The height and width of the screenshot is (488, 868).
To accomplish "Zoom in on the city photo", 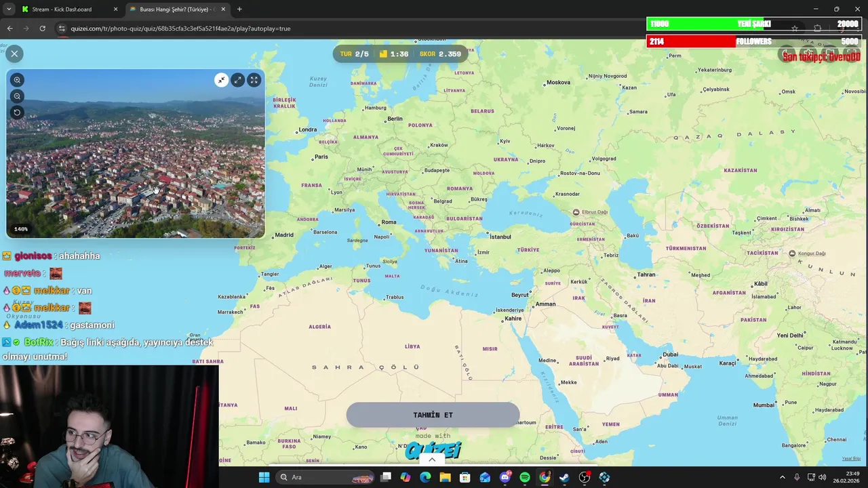I will [x=18, y=80].
